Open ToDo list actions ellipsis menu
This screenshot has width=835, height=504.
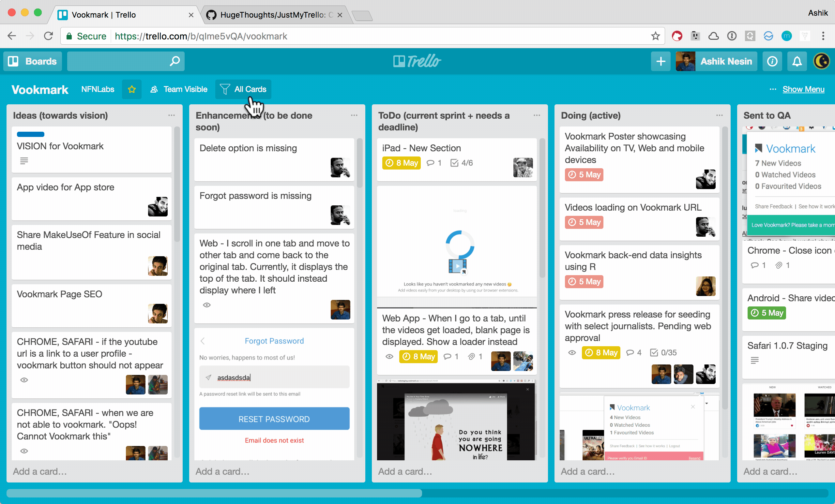(537, 115)
